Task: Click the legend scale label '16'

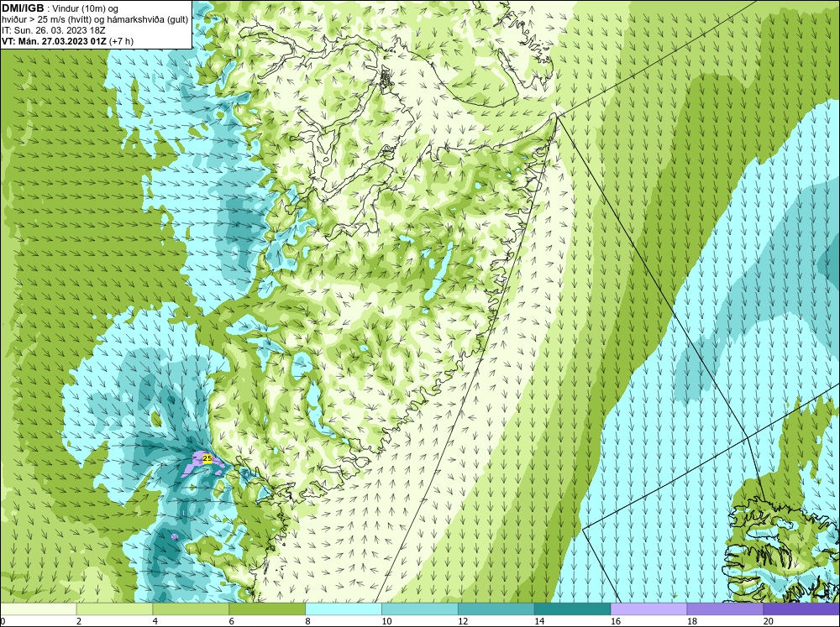Action: (x=616, y=621)
